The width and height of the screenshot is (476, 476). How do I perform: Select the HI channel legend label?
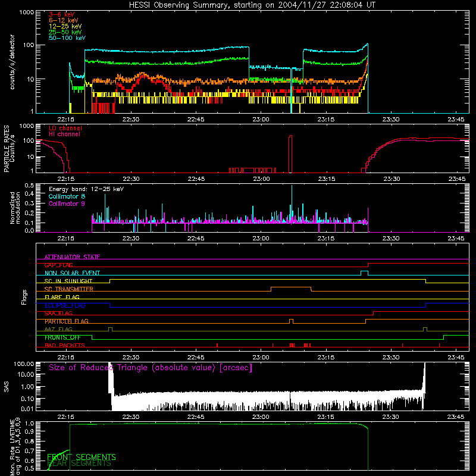click(64, 134)
